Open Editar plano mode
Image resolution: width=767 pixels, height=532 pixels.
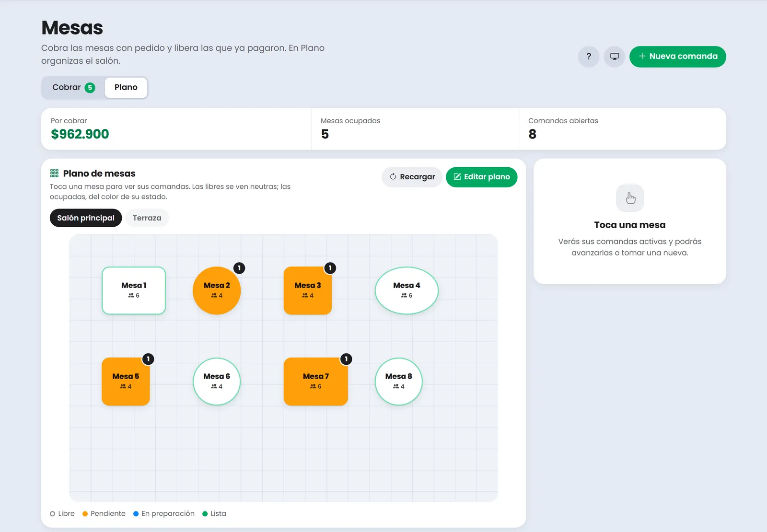coord(482,177)
